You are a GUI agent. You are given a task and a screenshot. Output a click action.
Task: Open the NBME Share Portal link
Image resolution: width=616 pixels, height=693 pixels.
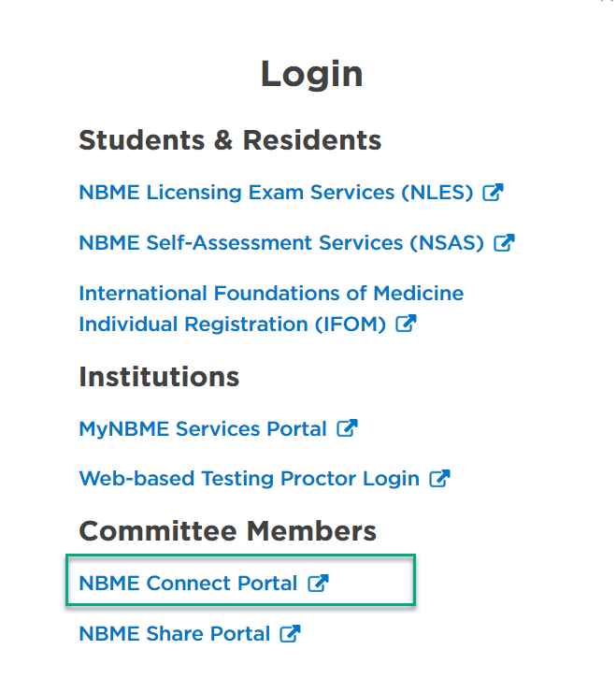tap(175, 634)
